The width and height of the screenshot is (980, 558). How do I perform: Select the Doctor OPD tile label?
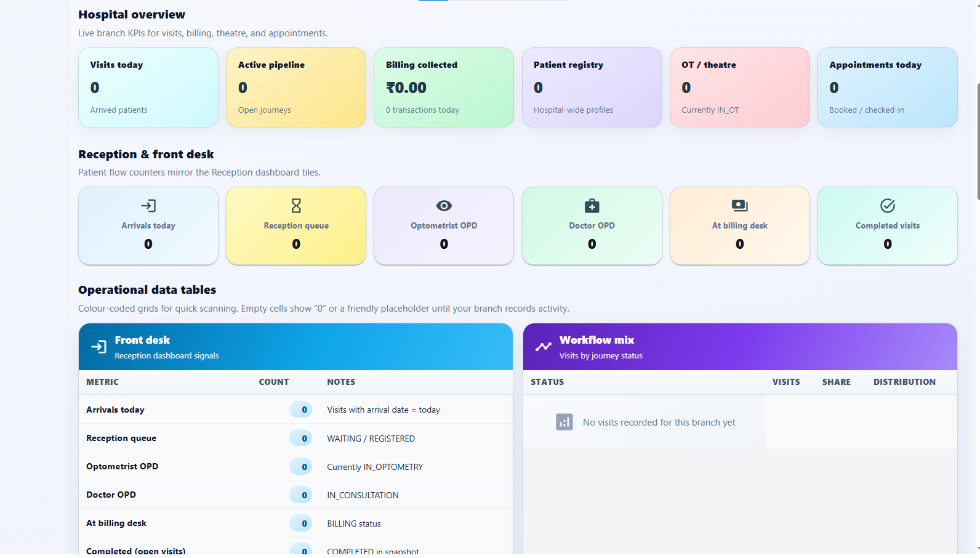pyautogui.click(x=592, y=226)
